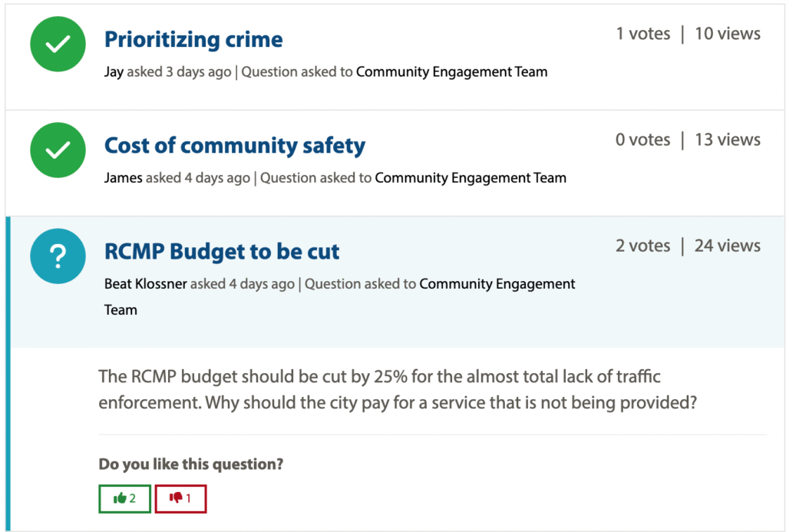
Task: Click the 0 votes count
Action: [x=642, y=140]
